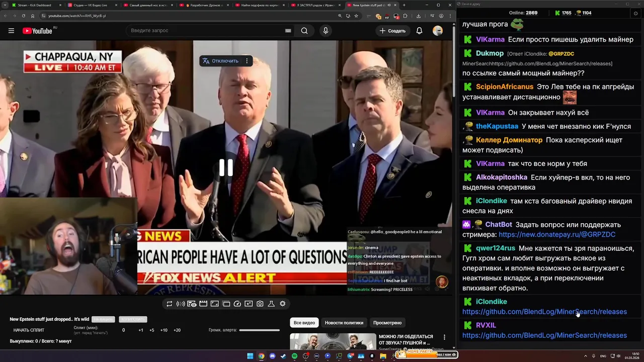Add +5 minutes to split
Screen dimensions: 644x362
pyautogui.click(x=152, y=330)
